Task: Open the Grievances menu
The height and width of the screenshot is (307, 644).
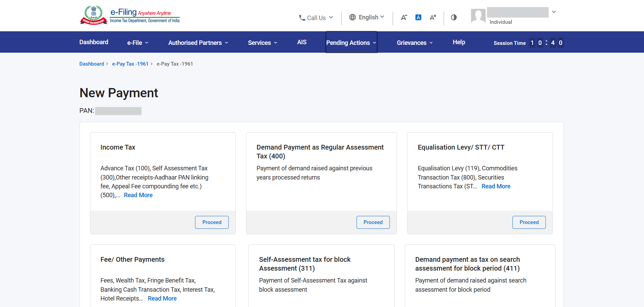Action: pyautogui.click(x=415, y=42)
